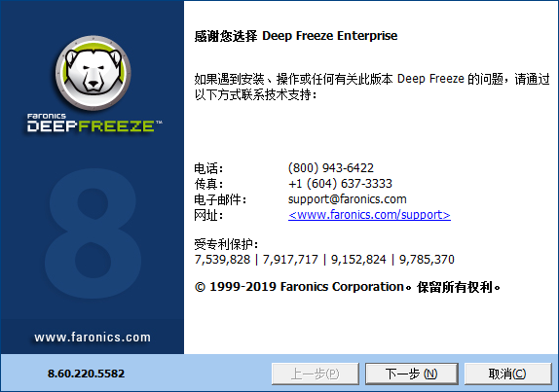Click the fax number +1 (604) 637-3333
Image resolution: width=559 pixels, height=392 pixels.
340,184
